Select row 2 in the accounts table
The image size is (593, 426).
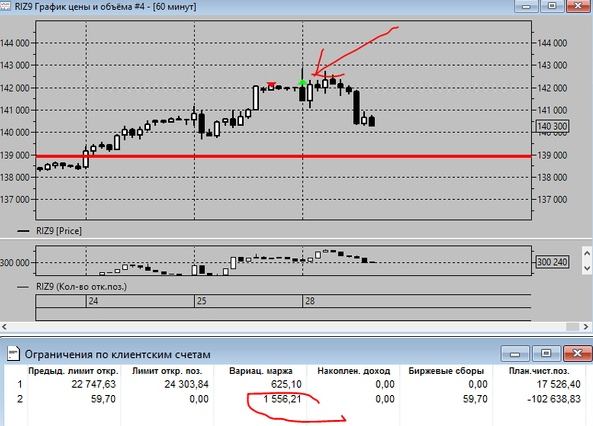(296, 399)
